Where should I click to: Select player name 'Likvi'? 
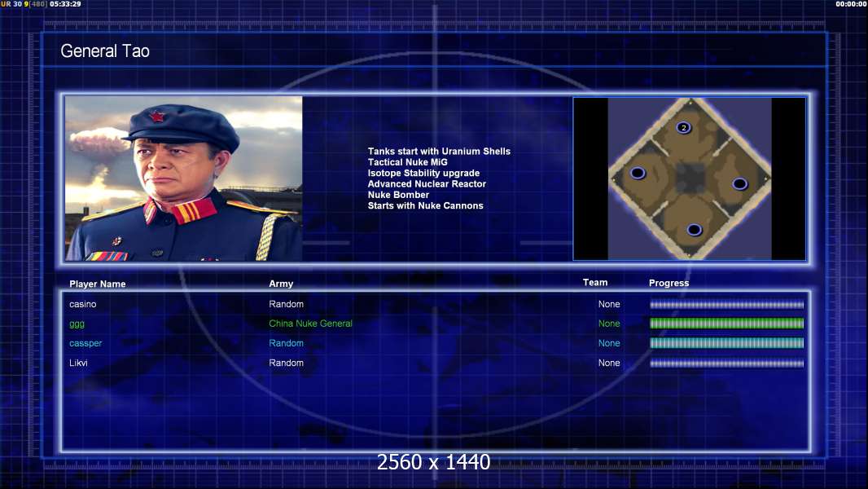(78, 363)
